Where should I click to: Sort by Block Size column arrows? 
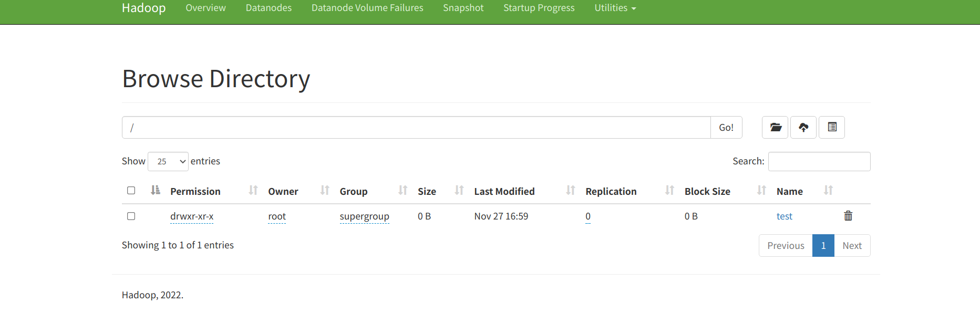pyautogui.click(x=761, y=191)
